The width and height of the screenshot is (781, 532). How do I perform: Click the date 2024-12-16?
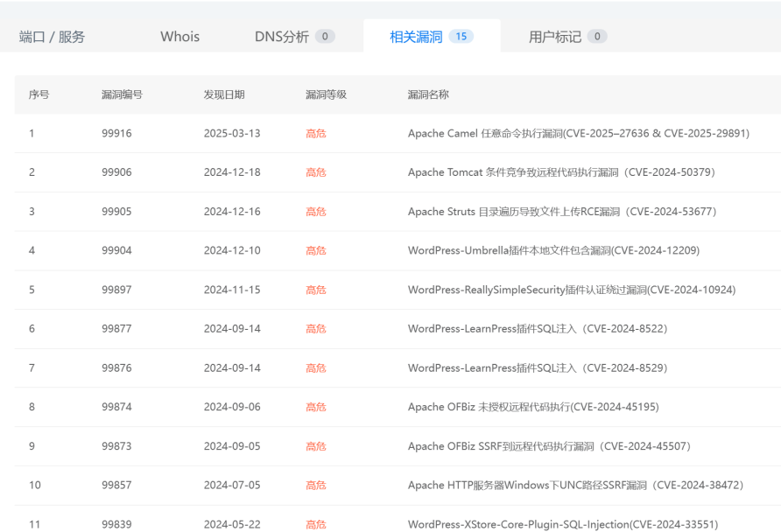pos(232,212)
